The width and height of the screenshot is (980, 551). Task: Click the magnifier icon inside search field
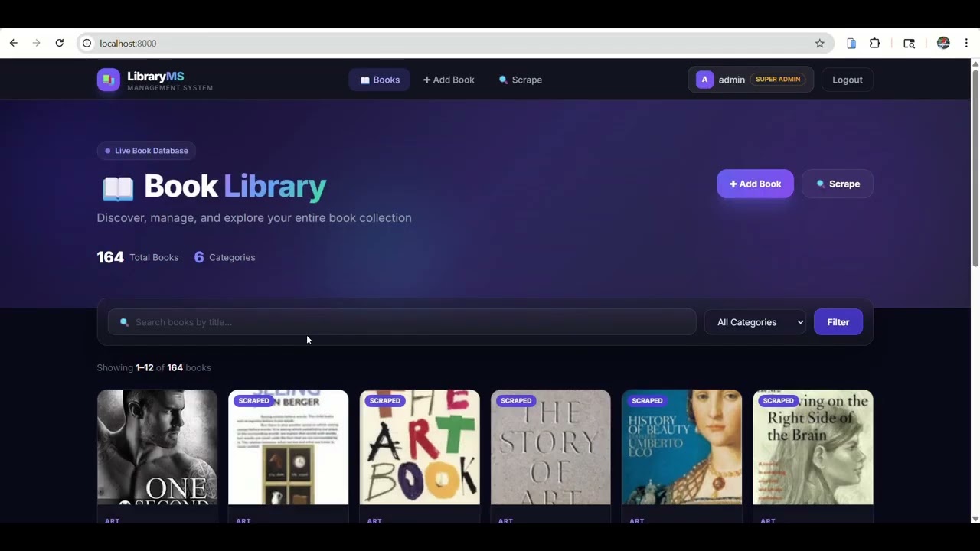[124, 322]
